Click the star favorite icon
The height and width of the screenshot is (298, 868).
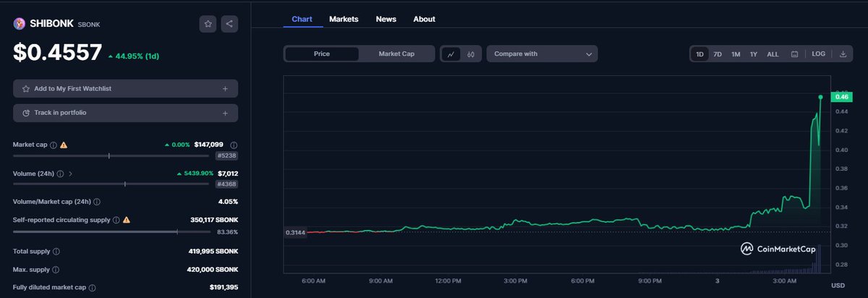[208, 24]
